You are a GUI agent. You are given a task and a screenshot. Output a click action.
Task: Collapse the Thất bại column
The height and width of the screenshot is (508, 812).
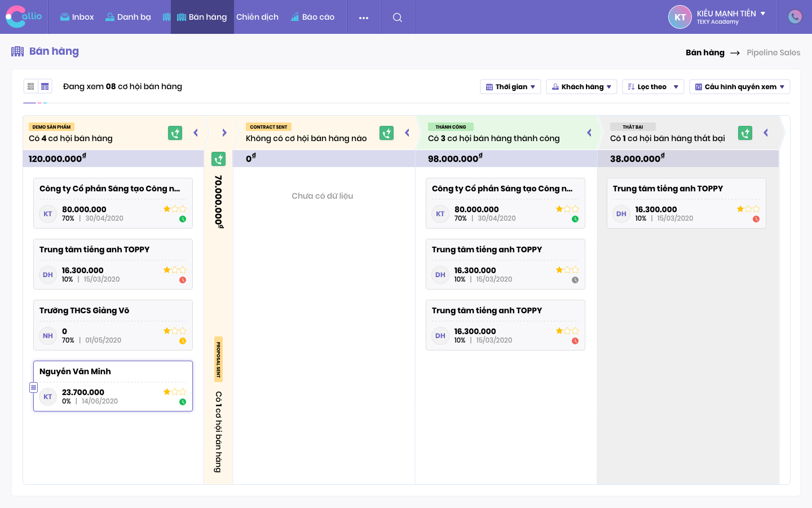pyautogui.click(x=766, y=133)
